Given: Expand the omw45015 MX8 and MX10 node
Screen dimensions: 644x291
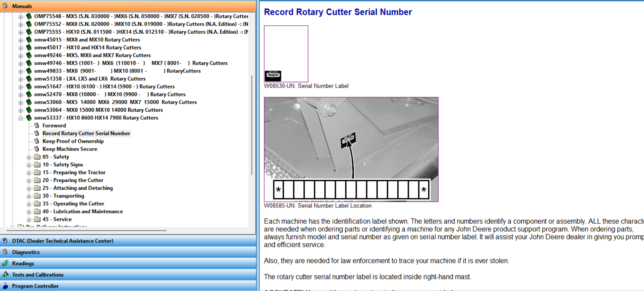Looking at the screenshot, I should (x=20, y=40).
